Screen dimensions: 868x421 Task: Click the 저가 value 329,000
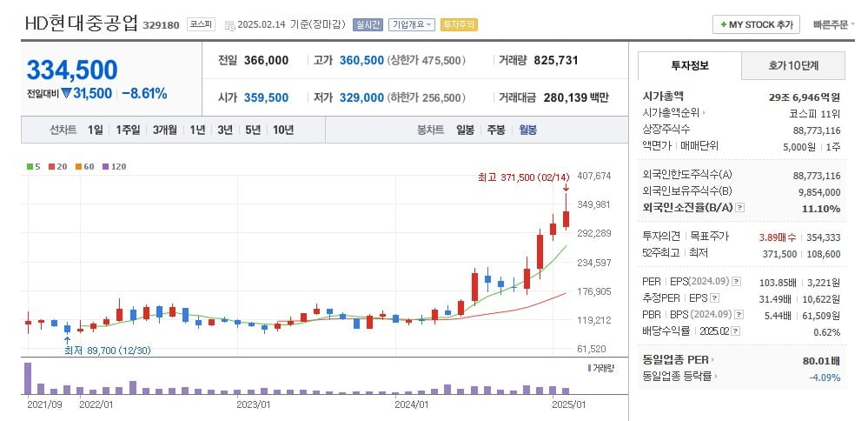pyautogui.click(x=361, y=98)
